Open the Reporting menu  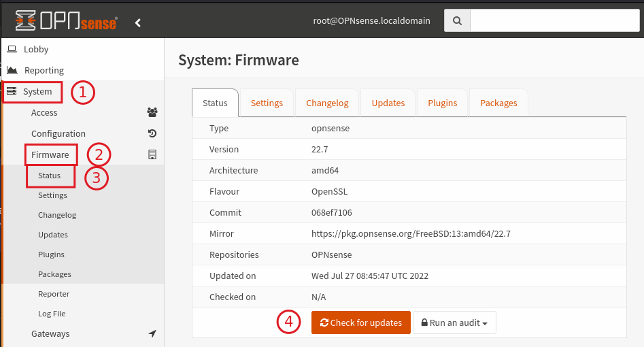[44, 70]
